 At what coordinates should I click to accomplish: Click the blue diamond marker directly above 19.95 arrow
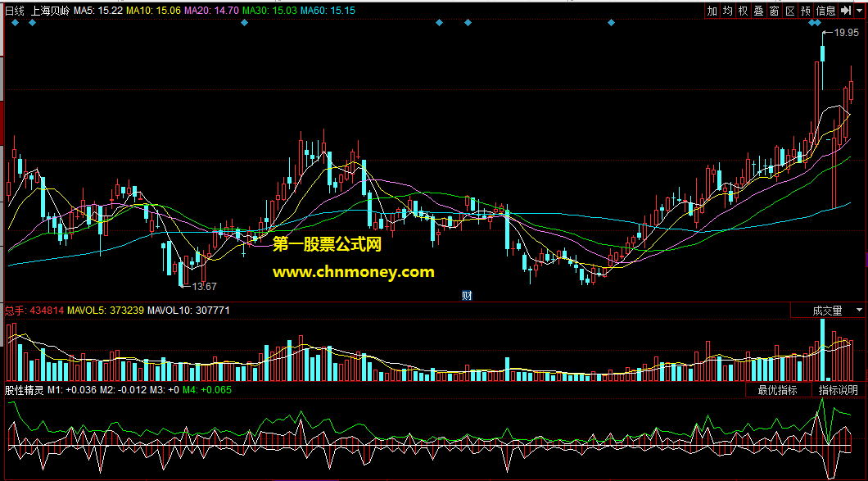[x=817, y=23]
